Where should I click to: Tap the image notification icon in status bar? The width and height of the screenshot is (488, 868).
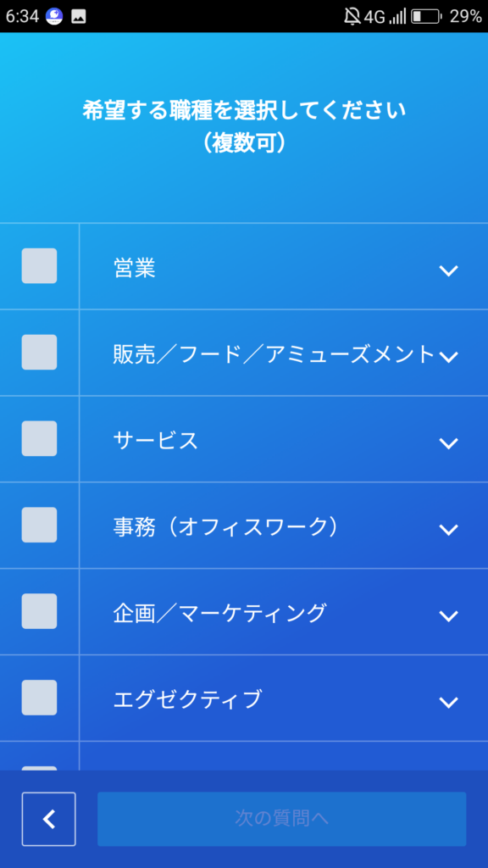pyautogui.click(x=79, y=17)
